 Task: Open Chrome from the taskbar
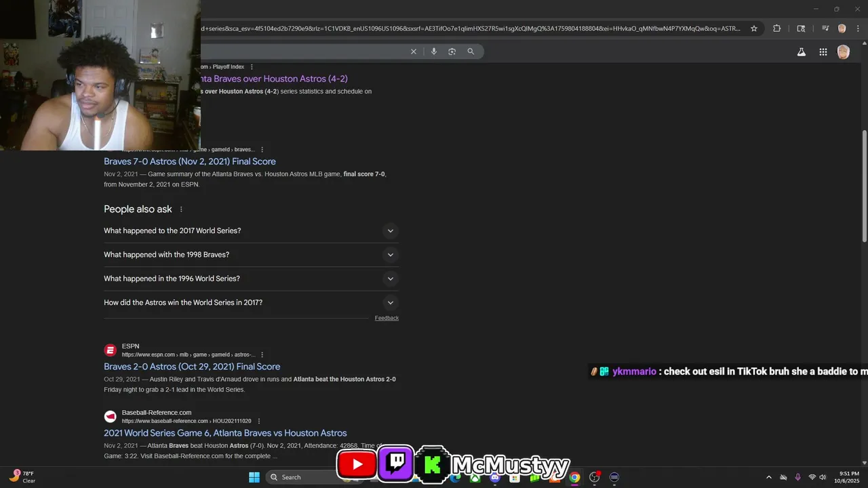[x=574, y=477]
